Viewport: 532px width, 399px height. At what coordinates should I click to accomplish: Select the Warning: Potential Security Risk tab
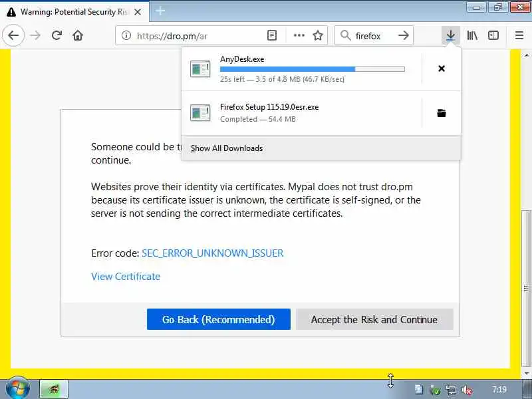pos(74,12)
